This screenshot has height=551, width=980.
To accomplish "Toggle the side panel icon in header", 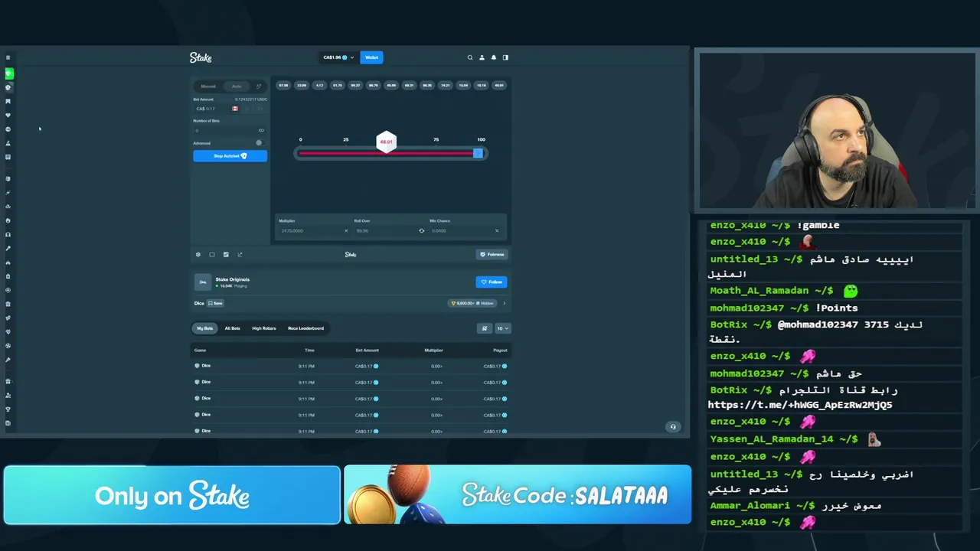I will (x=505, y=57).
